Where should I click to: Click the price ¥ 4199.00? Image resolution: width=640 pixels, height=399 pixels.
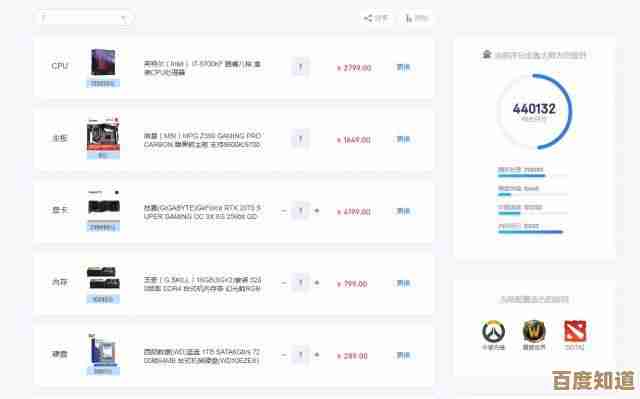click(353, 212)
